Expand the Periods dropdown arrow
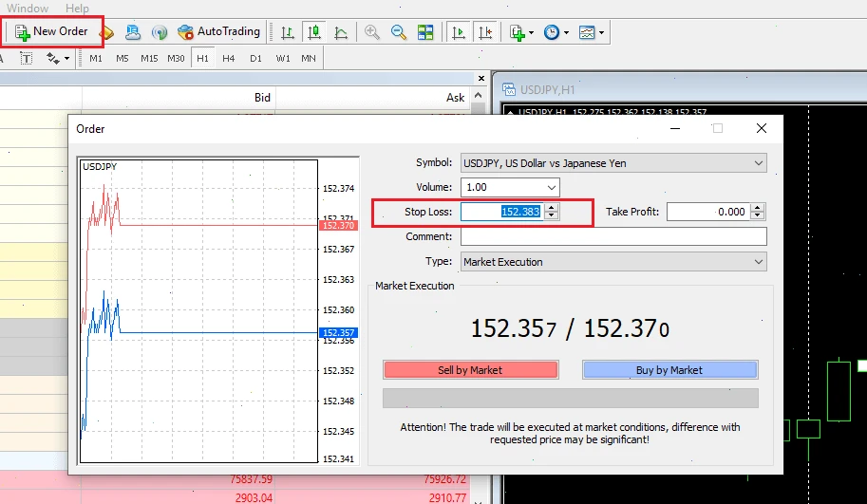This screenshot has width=867, height=504. 566,32
